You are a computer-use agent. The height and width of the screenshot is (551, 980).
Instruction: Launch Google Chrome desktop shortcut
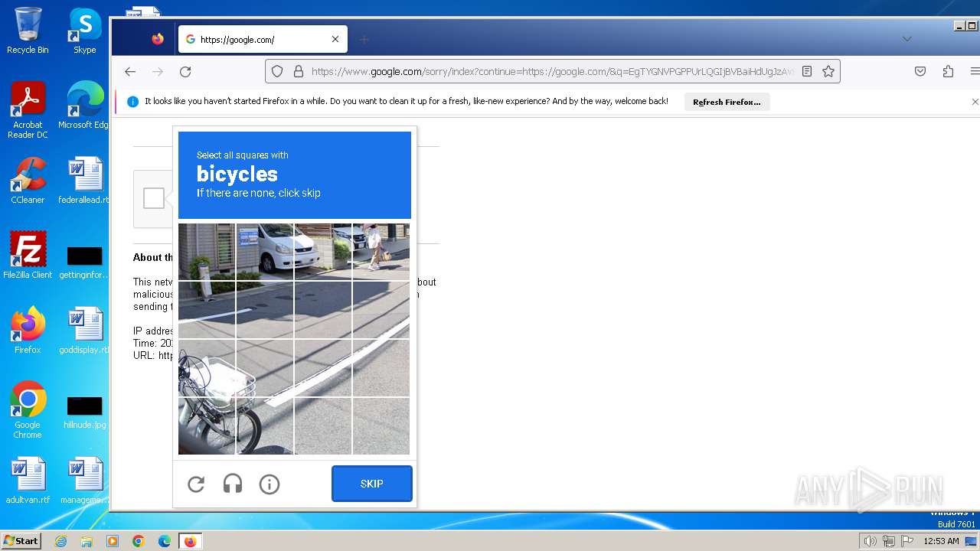pyautogui.click(x=28, y=410)
